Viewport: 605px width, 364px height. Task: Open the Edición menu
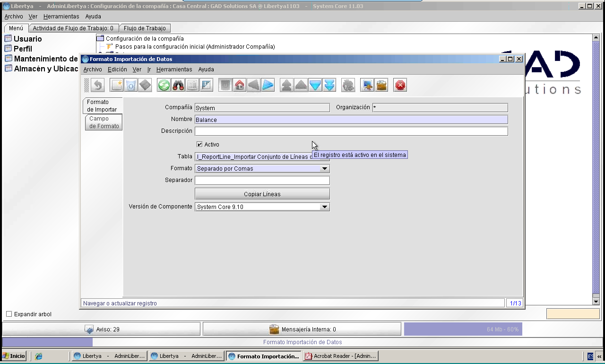pyautogui.click(x=117, y=69)
